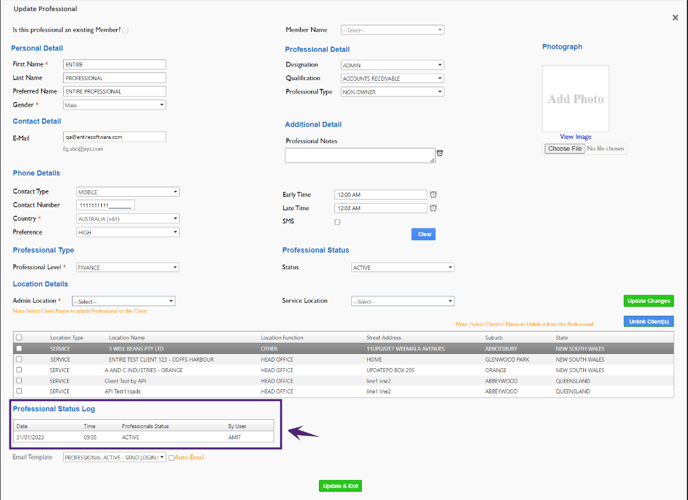Check the Client Test by API row checkbox
Viewport: 688px width, 500px height.
(x=19, y=380)
